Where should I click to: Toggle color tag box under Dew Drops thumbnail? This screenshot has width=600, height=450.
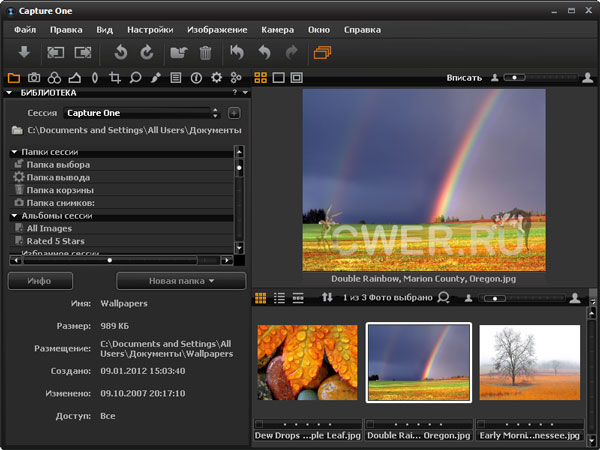[260, 424]
